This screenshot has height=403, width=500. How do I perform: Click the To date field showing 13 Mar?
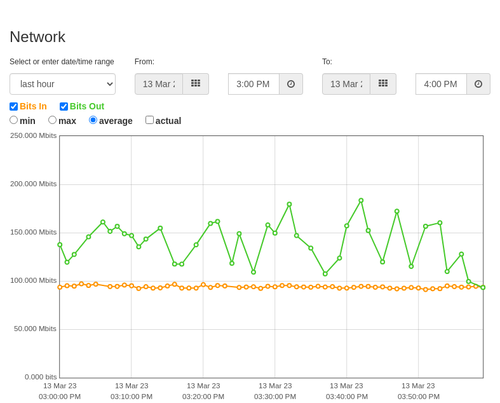pyautogui.click(x=346, y=84)
